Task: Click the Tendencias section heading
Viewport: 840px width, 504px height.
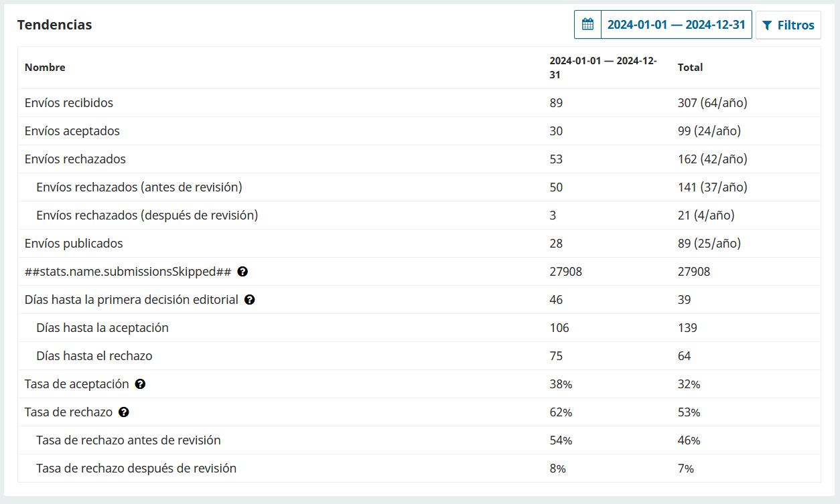Action: [55, 25]
